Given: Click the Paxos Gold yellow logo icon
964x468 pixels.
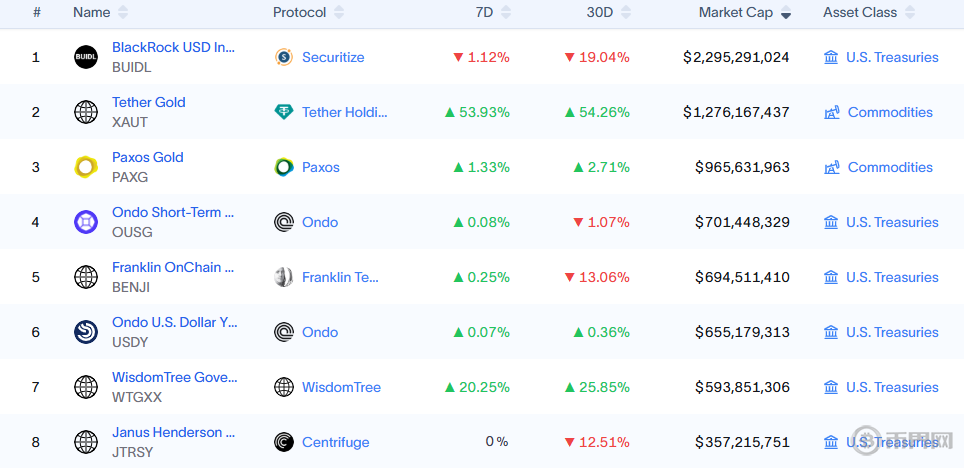Looking at the screenshot, I should point(86,167).
